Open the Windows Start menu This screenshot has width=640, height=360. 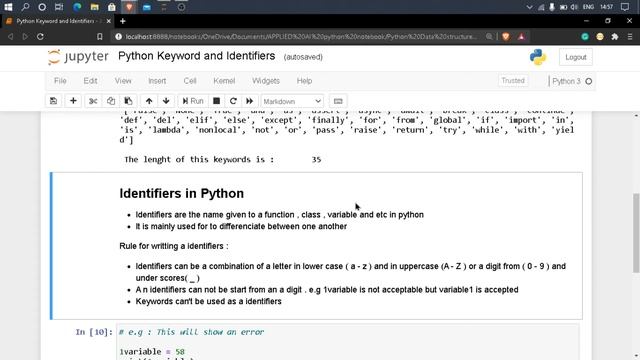pos(8,7)
